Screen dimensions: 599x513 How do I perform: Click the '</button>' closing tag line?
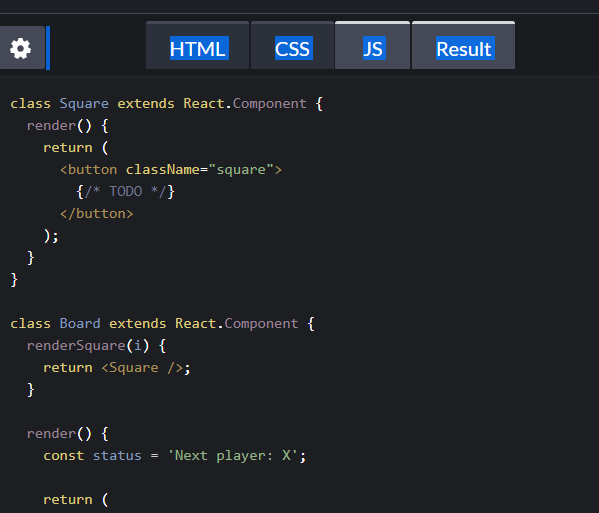tap(97, 214)
